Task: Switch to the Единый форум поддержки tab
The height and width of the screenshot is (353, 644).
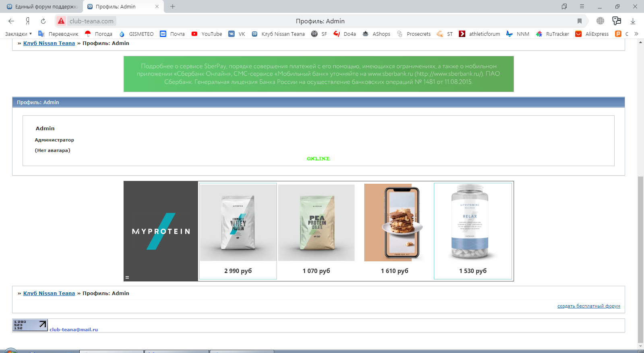Action: 41,6
